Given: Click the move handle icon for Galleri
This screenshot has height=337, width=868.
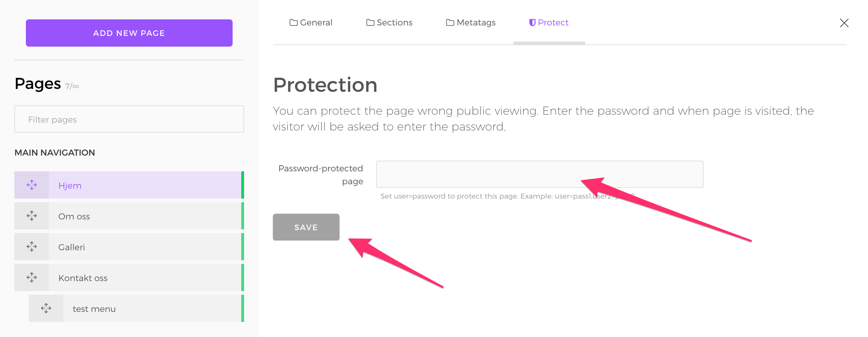Looking at the screenshot, I should click(32, 247).
